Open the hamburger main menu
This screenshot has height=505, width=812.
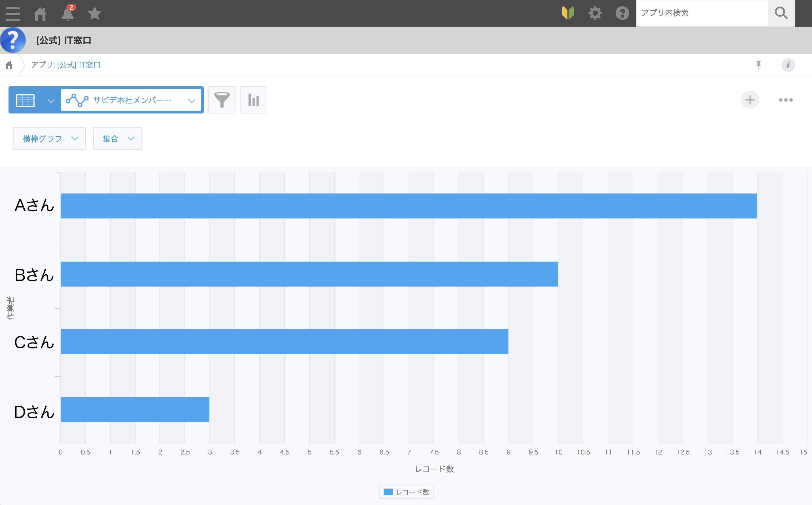coord(13,14)
